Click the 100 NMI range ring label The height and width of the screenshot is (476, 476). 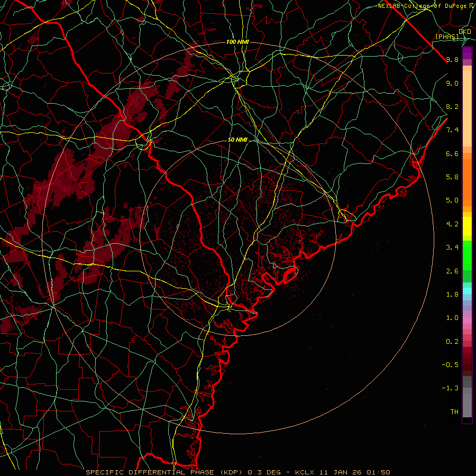tap(237, 42)
